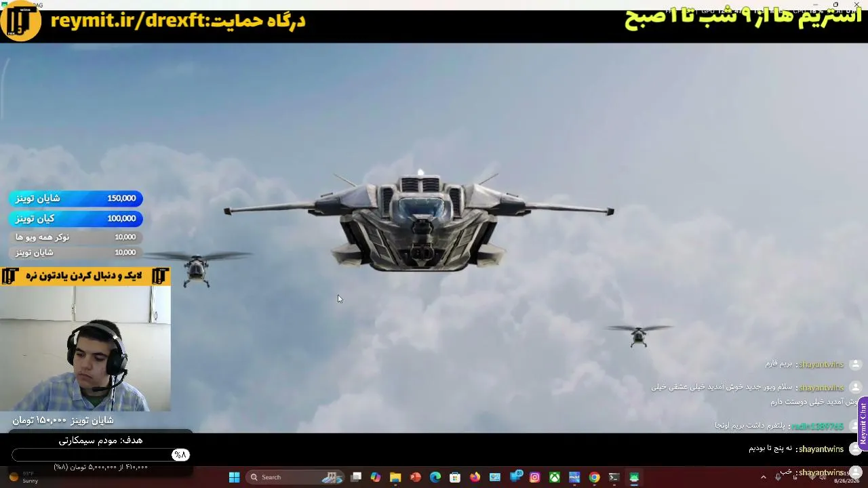The height and width of the screenshot is (488, 868).
Task: Click the 'هدف: مودم سیمکارتی' goal title
Action: coord(100,441)
